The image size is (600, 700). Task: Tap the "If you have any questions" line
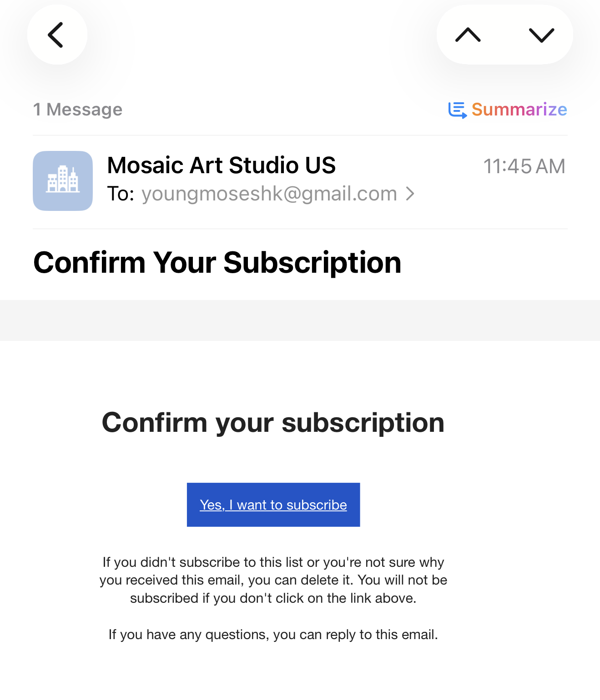(x=273, y=635)
